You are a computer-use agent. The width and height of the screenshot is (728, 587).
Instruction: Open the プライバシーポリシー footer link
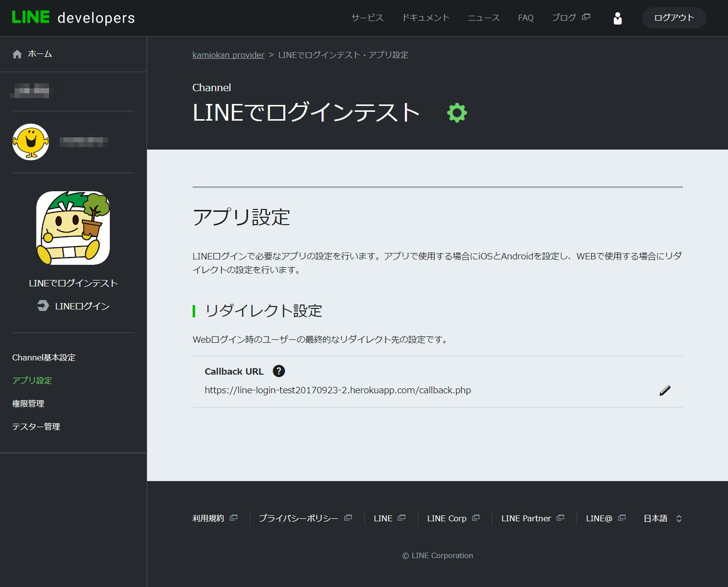[x=299, y=518]
